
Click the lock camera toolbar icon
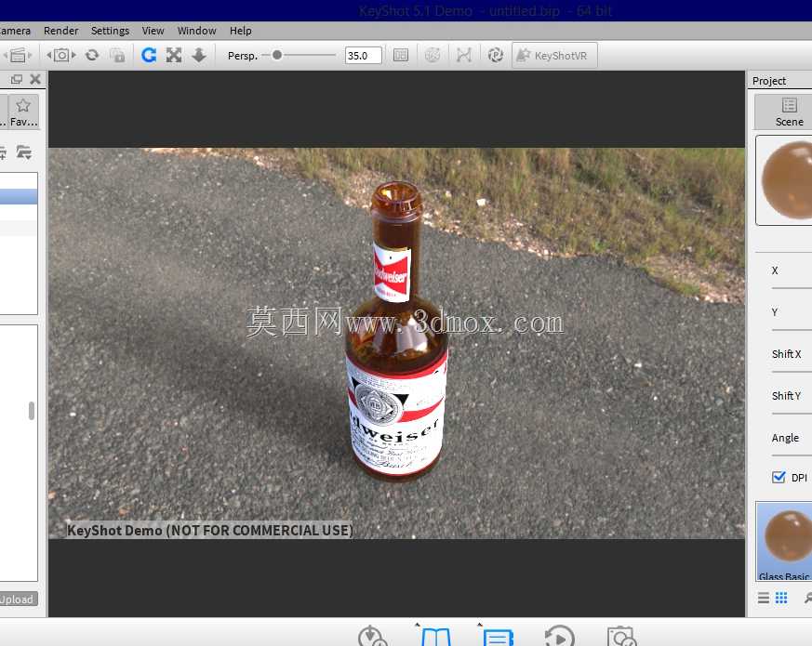pyautogui.click(x=118, y=55)
